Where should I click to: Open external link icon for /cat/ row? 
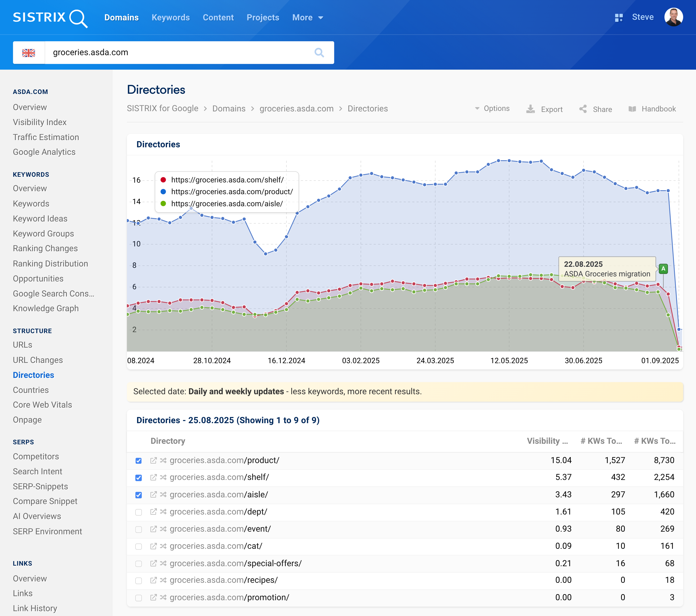pos(154,546)
